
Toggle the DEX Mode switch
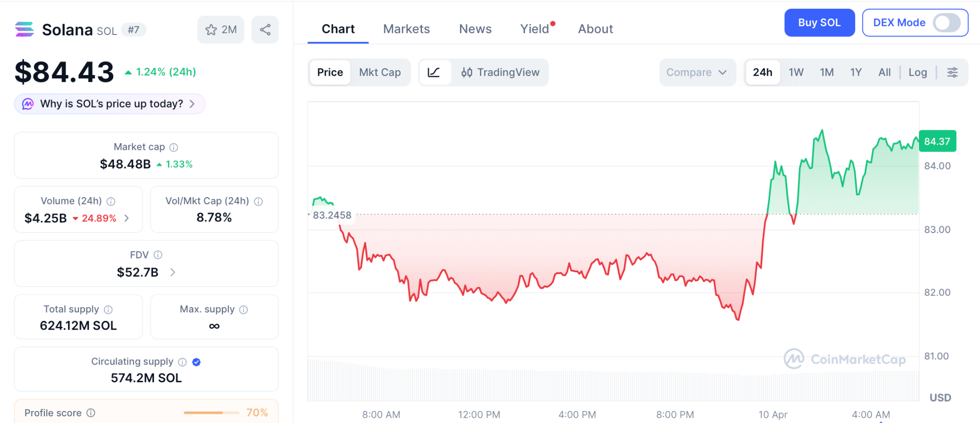(947, 22)
